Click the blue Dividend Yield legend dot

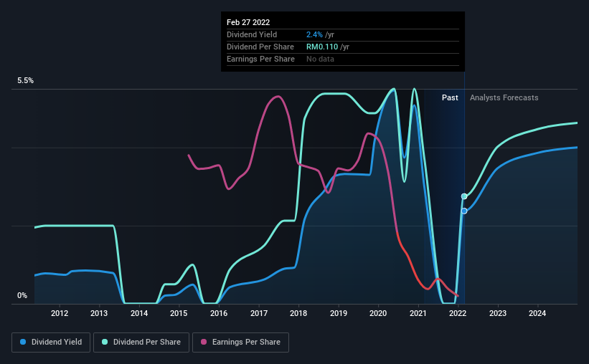pyautogui.click(x=24, y=343)
